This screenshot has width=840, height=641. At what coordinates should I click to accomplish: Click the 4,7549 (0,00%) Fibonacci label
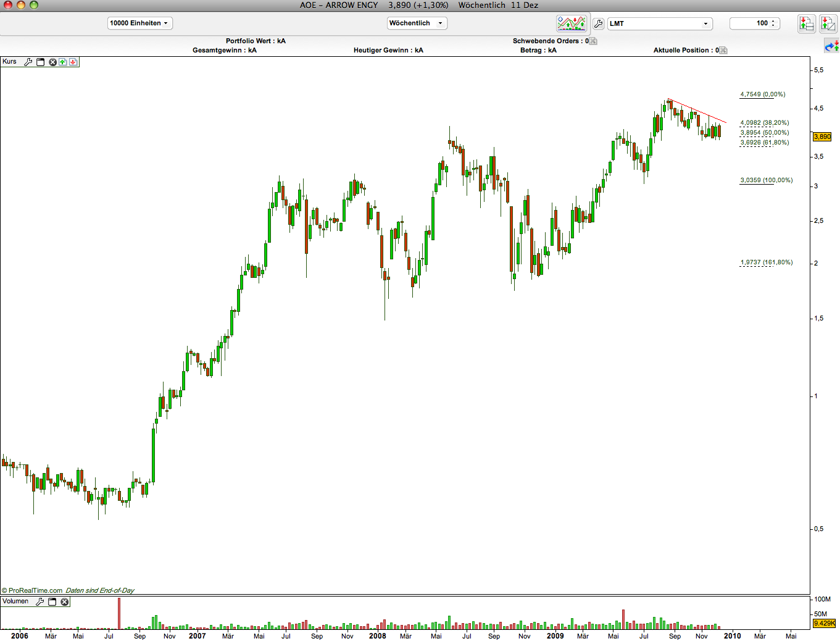click(763, 94)
